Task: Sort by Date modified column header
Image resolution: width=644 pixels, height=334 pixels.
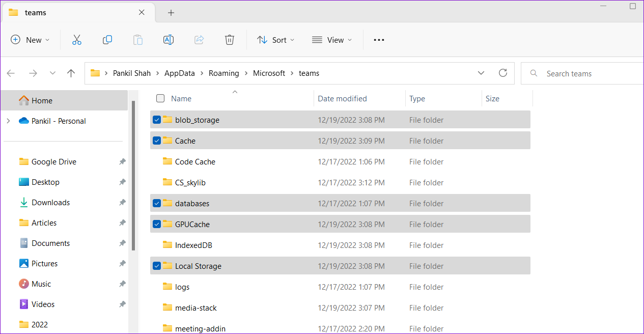Action: (x=342, y=98)
